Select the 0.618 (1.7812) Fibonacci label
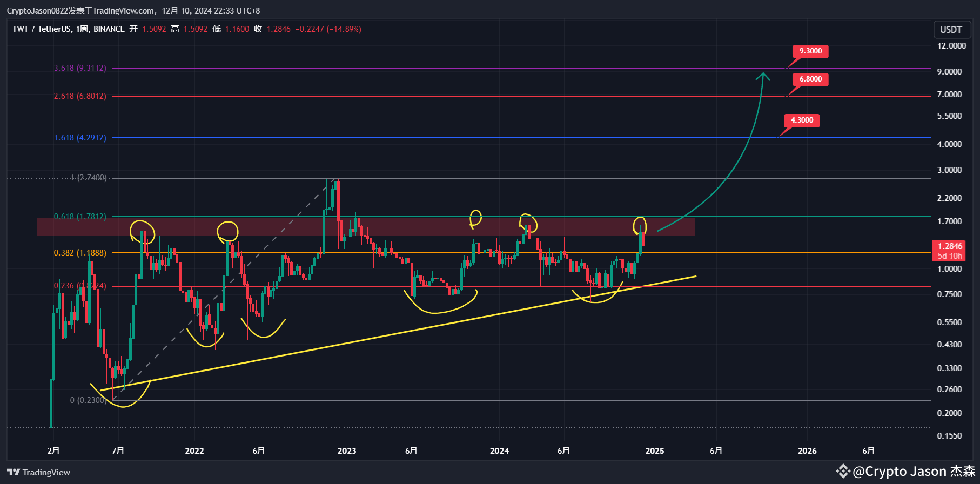 80,217
